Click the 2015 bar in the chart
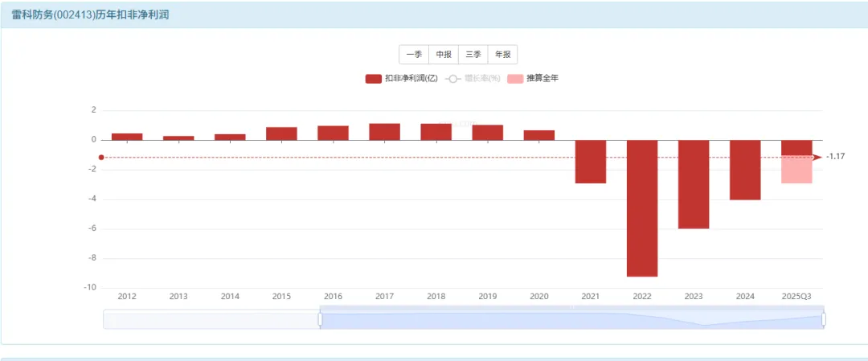Viewport: 868px width, 361px height. pos(281,133)
